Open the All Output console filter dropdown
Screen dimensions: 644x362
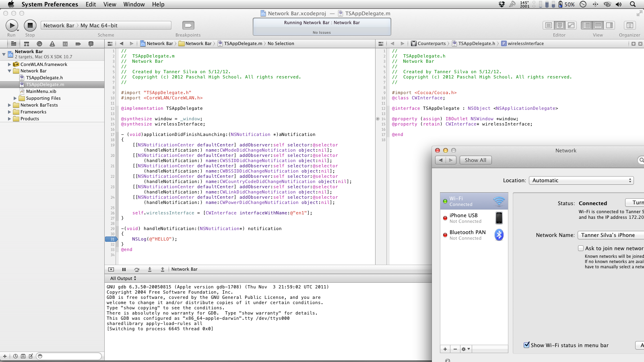tap(123, 278)
